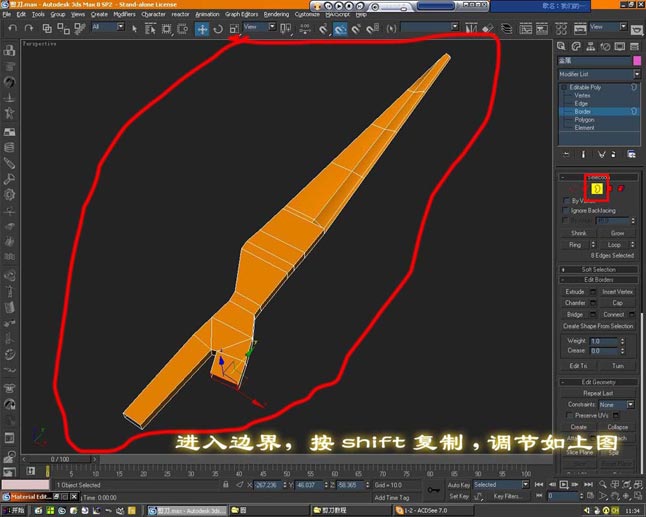Enable the Ignore Backfacing checkbox
Image resolution: width=646 pixels, height=517 pixels.
coord(566,211)
